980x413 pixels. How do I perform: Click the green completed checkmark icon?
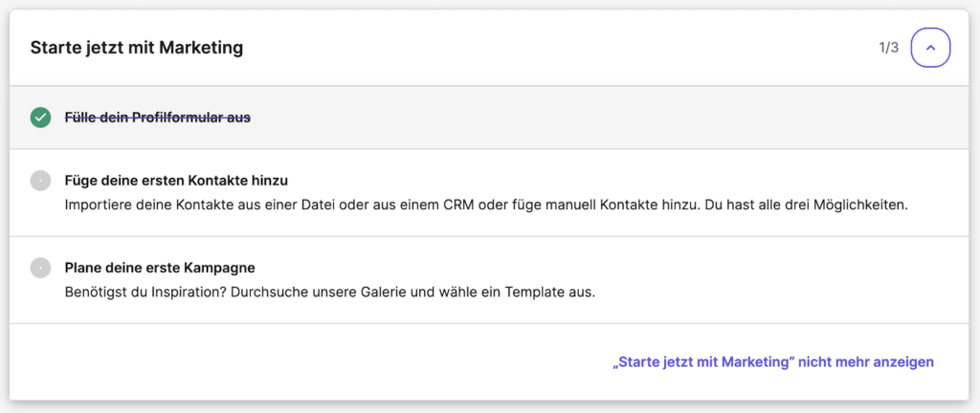[40, 118]
